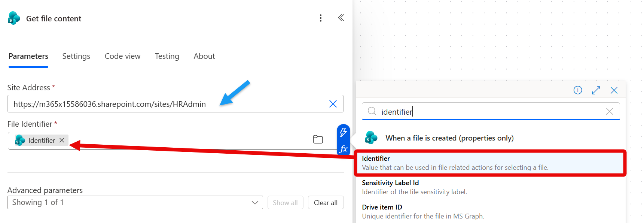Viewport: 644px width, 223px height.
Task: Open the Code view tab
Action: pyautogui.click(x=122, y=56)
